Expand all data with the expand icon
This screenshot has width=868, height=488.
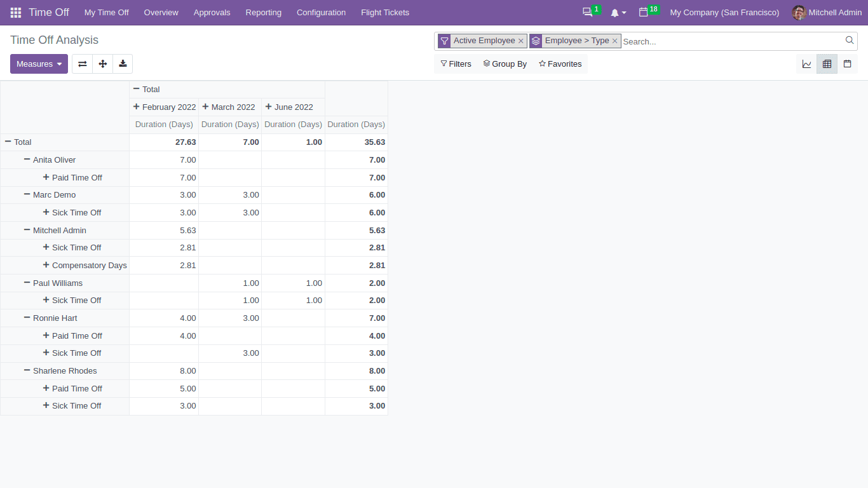[102, 64]
